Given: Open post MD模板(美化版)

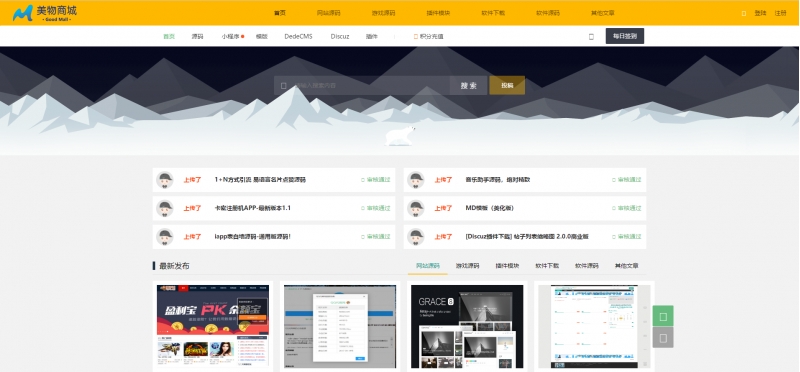Looking at the screenshot, I should [490, 209].
